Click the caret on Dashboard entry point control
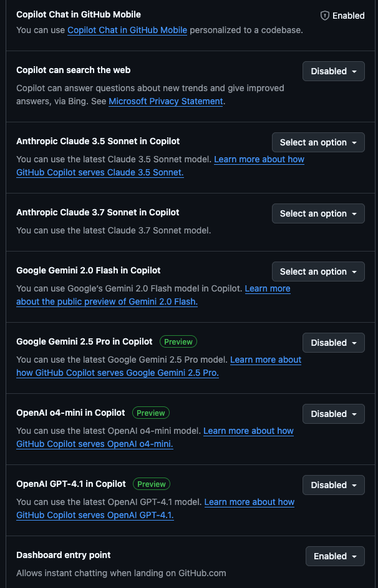The image size is (378, 588). [x=354, y=556]
